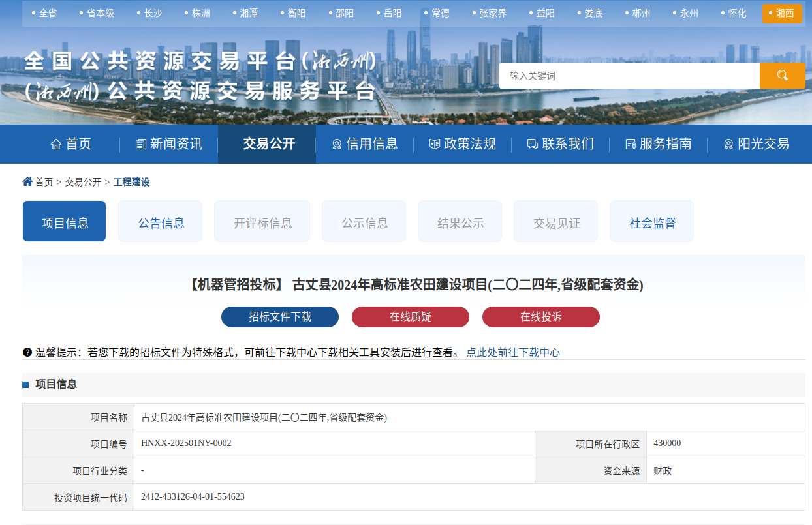
Task: Click the orange search magnifier button
Action: click(782, 76)
